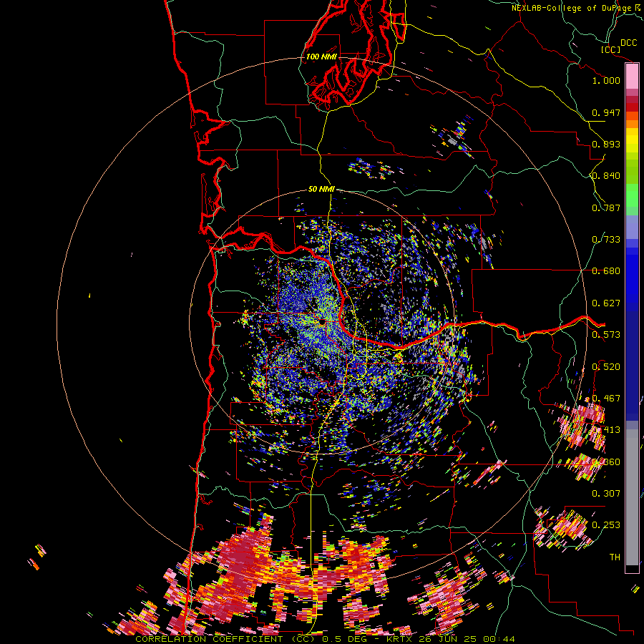Click the [CC] legend unit label
Screen dimensions: 644x644
(610, 49)
